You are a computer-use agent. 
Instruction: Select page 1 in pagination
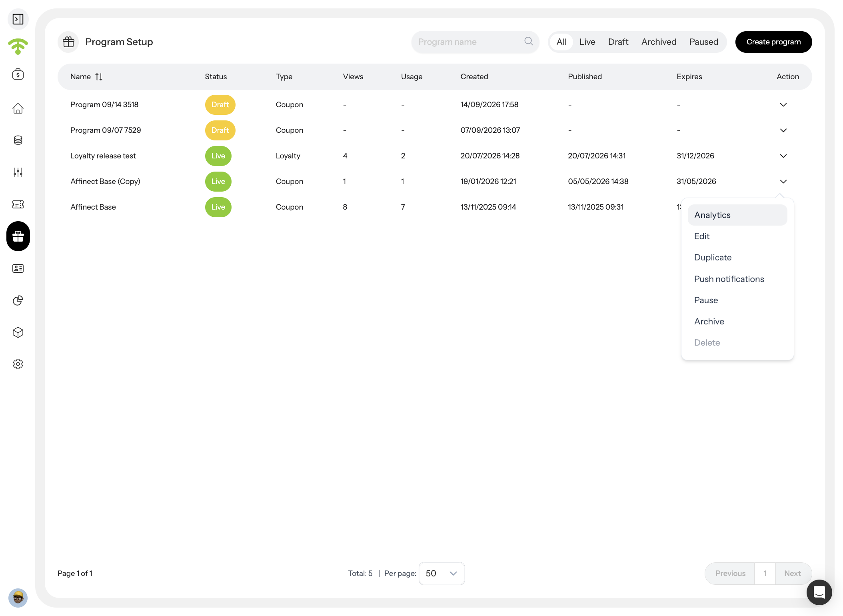765,574
